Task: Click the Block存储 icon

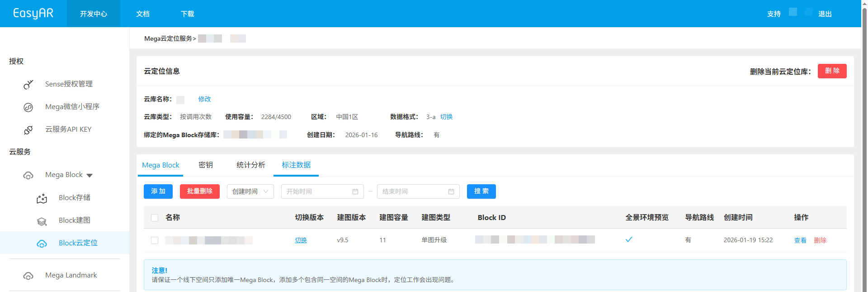Action: pyautogui.click(x=42, y=198)
